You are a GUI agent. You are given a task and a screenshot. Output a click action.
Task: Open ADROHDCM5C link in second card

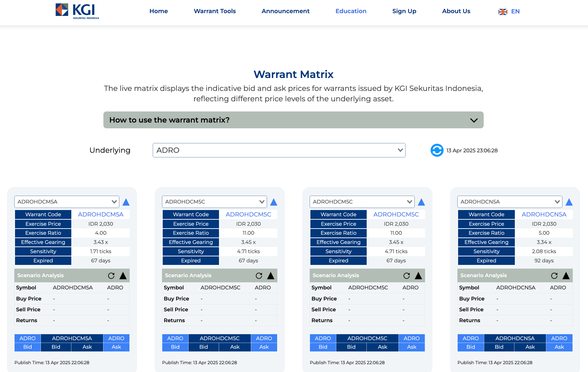tap(248, 214)
